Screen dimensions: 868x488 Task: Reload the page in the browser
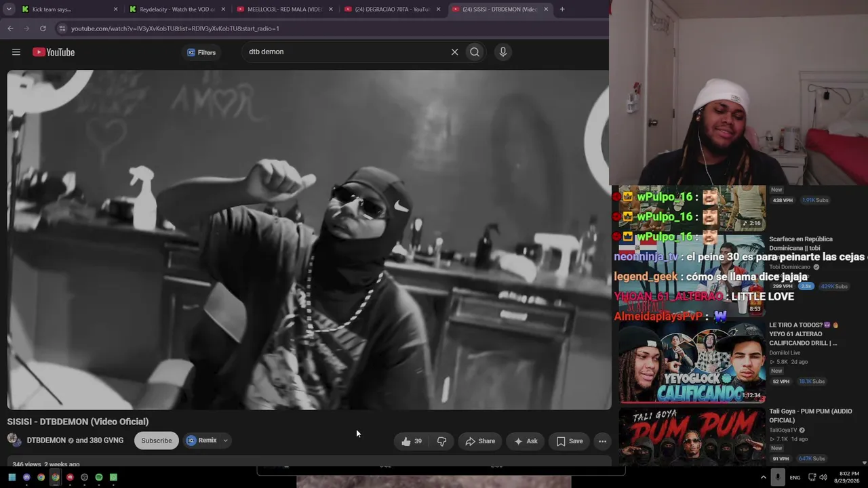tap(43, 28)
